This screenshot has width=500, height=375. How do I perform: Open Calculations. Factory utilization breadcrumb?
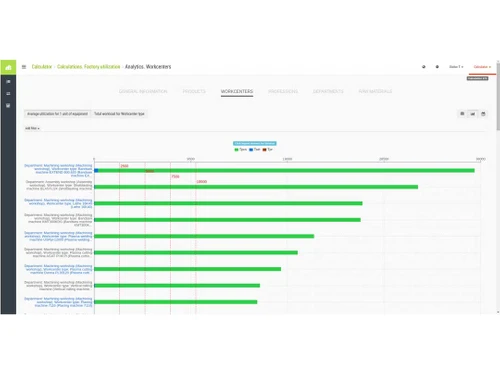click(x=88, y=67)
